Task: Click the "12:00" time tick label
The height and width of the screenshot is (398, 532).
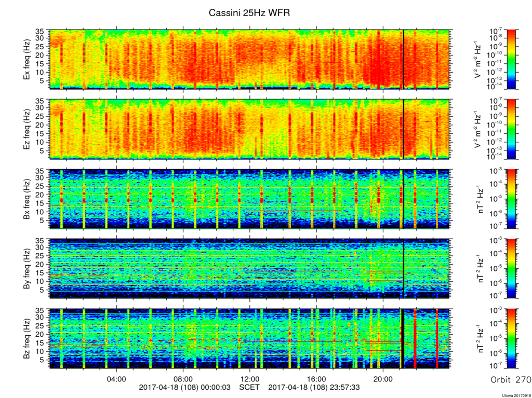Action: [250, 379]
